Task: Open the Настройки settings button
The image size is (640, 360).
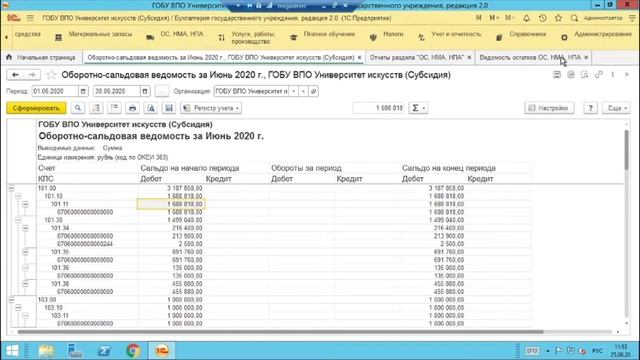Action: tap(549, 108)
